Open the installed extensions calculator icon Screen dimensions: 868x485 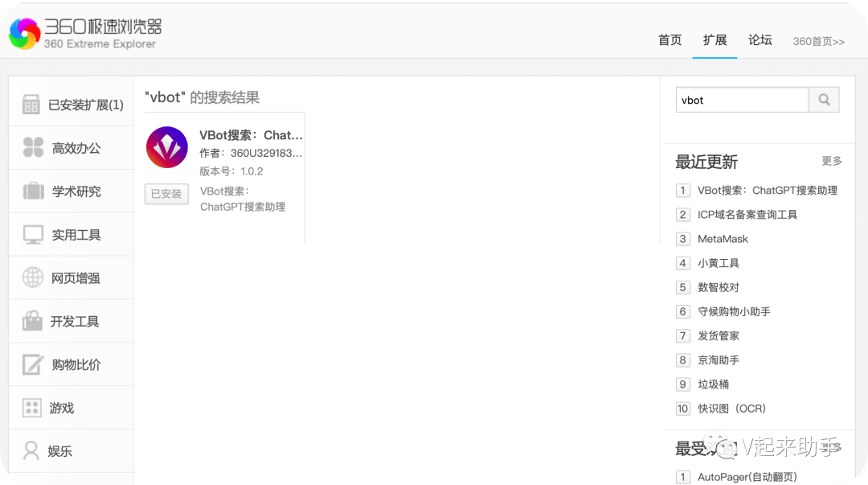(x=31, y=105)
